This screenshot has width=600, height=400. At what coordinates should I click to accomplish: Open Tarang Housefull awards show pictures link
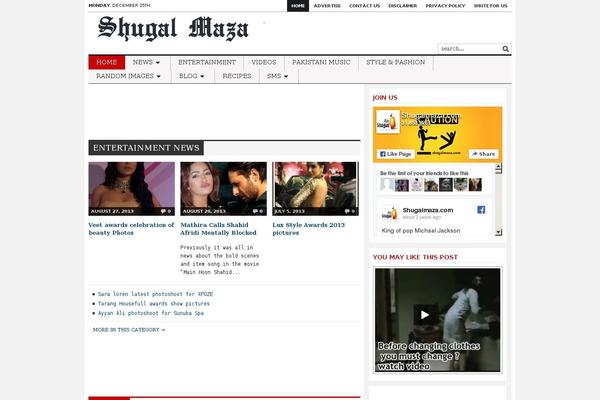154,304
